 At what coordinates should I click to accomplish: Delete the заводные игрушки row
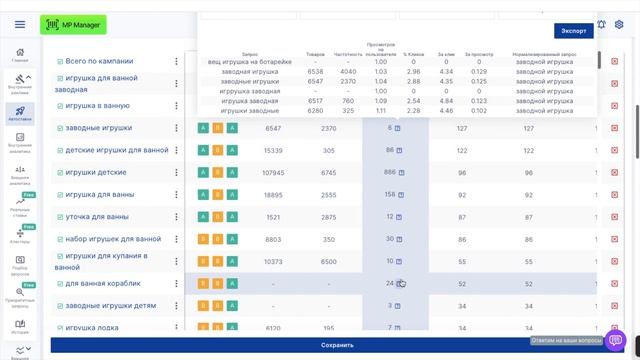tap(614, 128)
